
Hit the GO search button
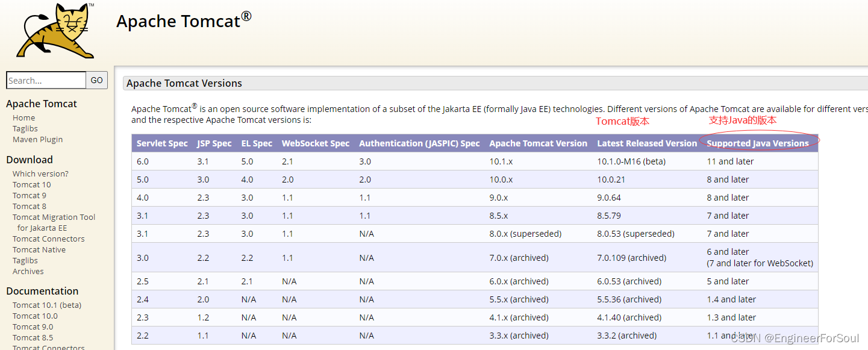(97, 80)
